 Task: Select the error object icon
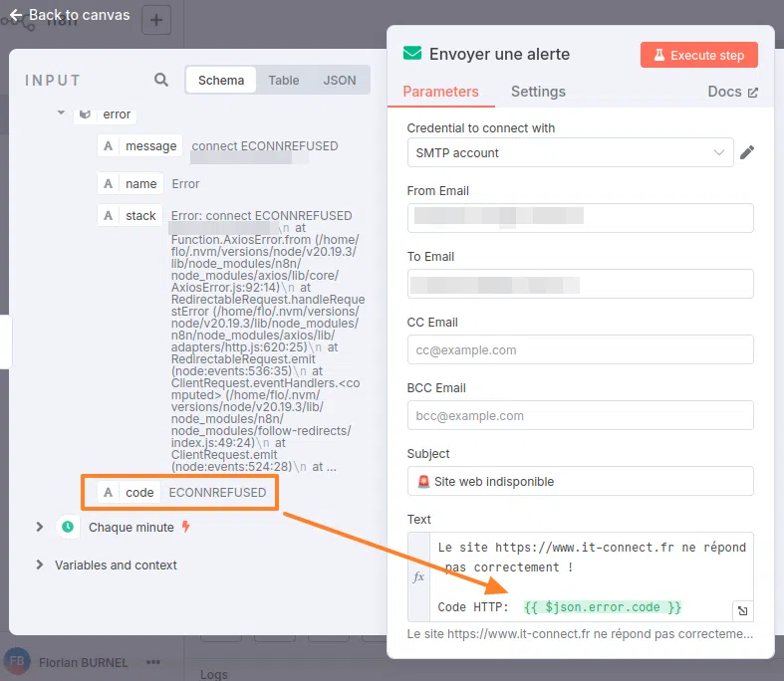(85, 114)
